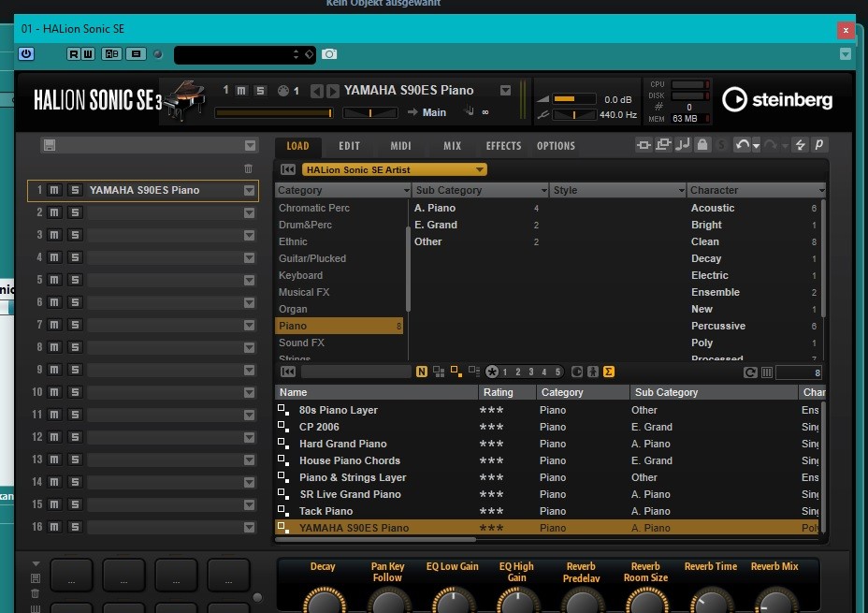Click the steinberg logo

click(777, 99)
